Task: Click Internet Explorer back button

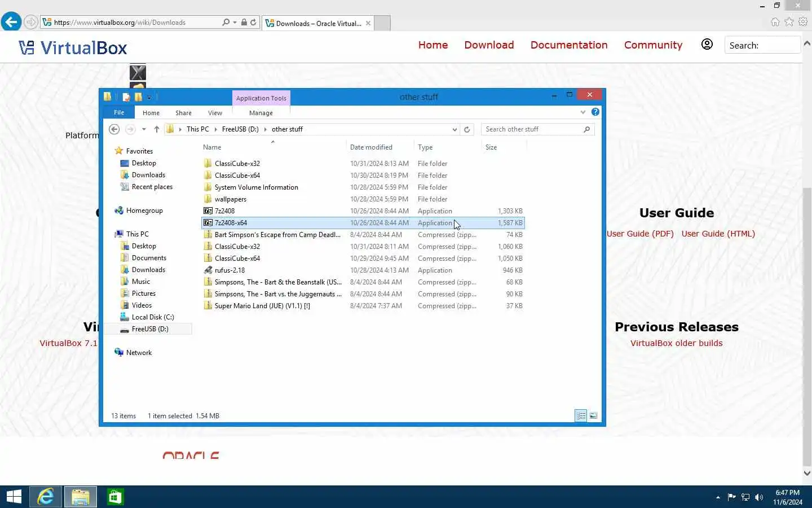Action: (x=11, y=22)
